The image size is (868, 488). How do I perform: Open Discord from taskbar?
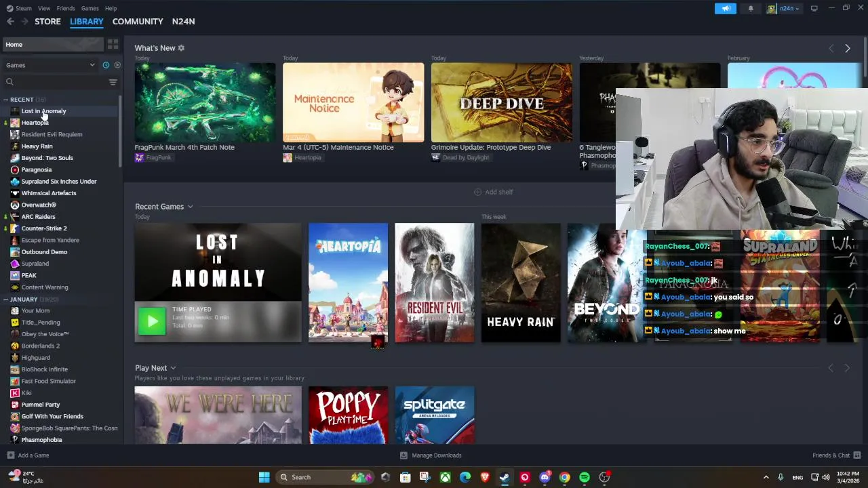(545, 477)
